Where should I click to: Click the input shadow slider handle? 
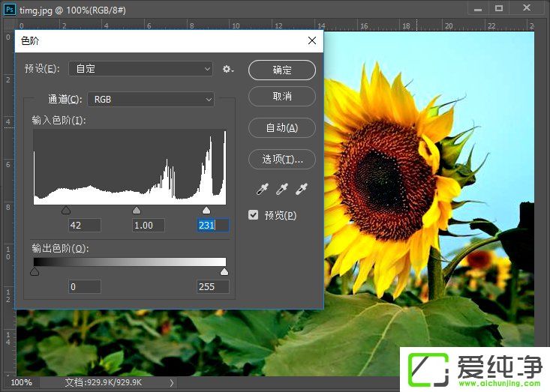[x=66, y=211]
